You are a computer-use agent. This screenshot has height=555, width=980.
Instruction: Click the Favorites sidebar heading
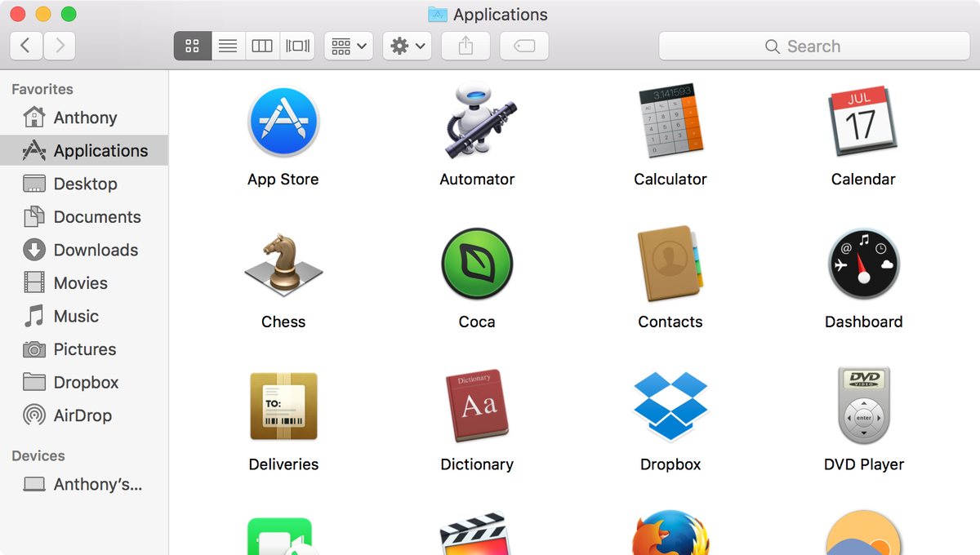click(x=42, y=89)
